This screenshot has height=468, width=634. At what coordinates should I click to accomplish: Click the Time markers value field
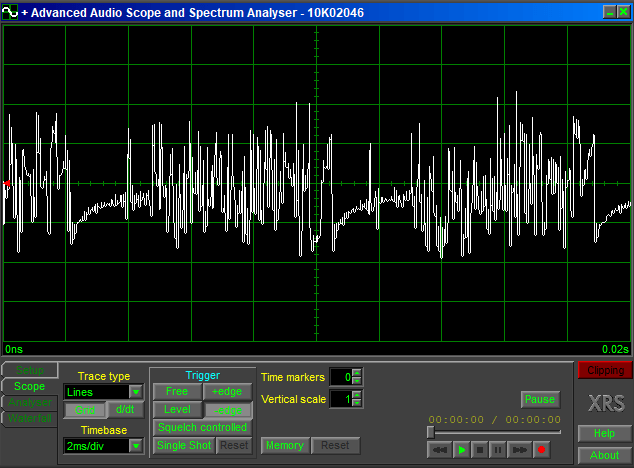click(x=341, y=377)
